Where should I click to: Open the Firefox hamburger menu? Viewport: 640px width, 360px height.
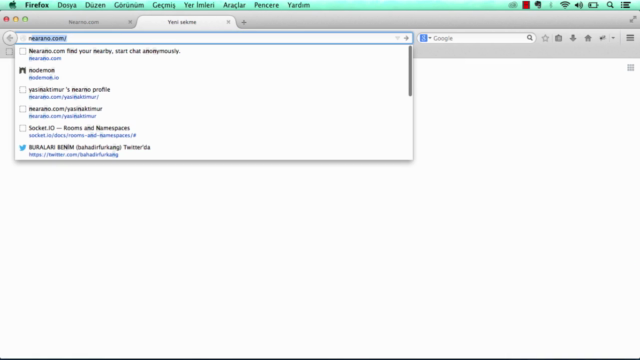(630, 38)
